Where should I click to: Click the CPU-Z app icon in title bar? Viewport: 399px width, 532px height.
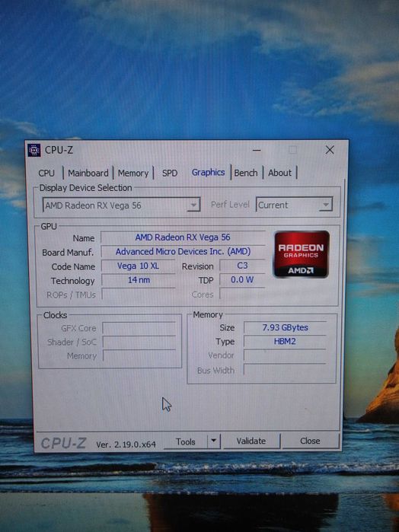point(34,150)
